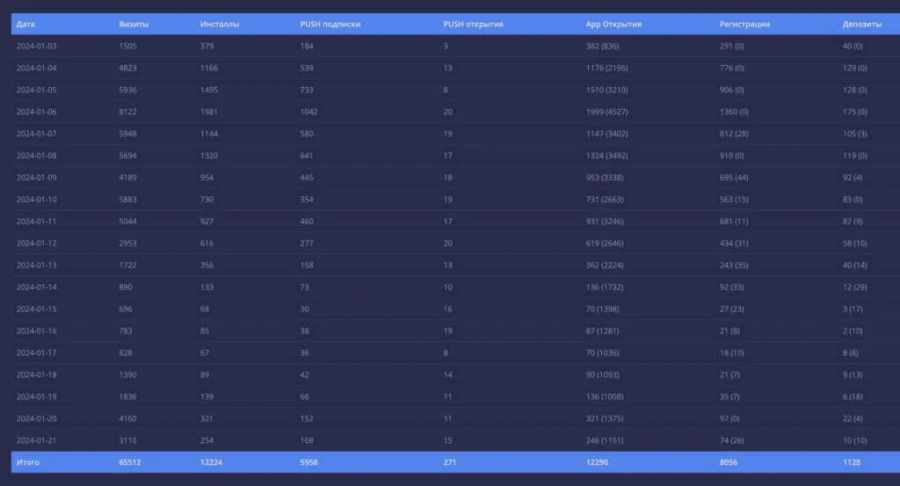Image resolution: width=900 pixels, height=486 pixels.
Task: Click the registrations cell 1360 (0)
Action: (737, 112)
